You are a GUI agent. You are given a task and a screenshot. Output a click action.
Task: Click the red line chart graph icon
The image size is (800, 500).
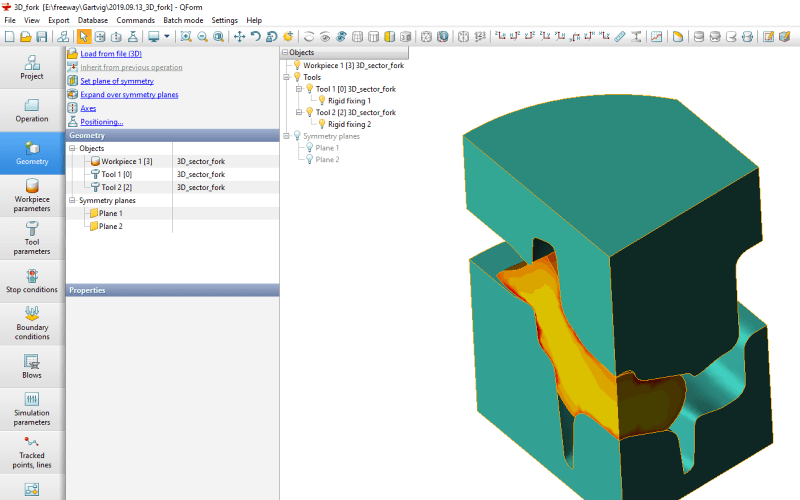(x=657, y=36)
